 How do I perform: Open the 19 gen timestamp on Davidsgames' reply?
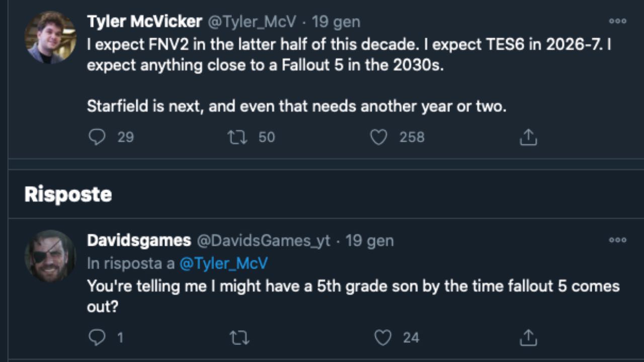point(370,241)
